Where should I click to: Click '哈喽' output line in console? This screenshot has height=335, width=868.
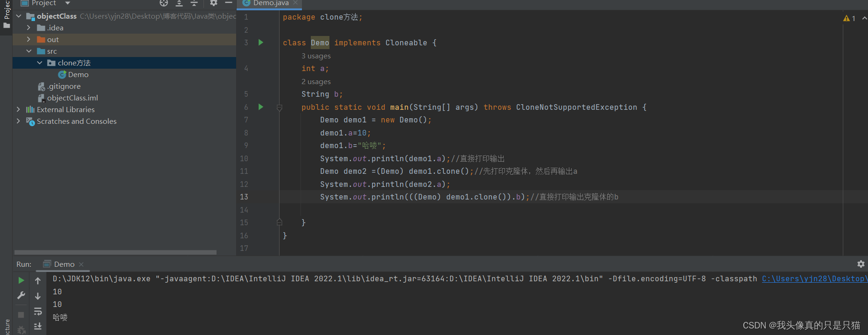tap(60, 317)
